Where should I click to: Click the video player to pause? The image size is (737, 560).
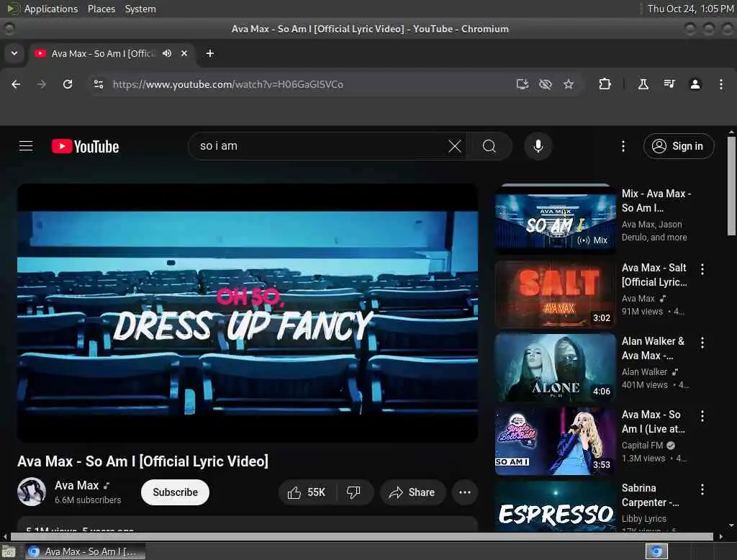point(248,312)
